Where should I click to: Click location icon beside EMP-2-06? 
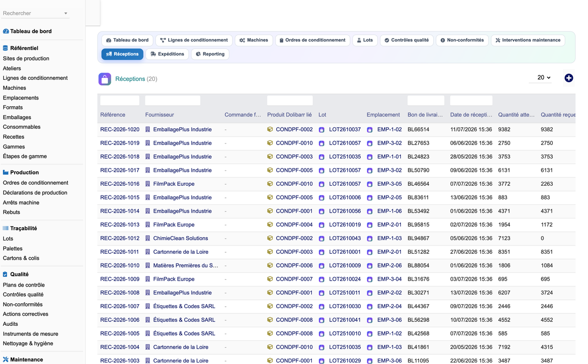point(370,266)
